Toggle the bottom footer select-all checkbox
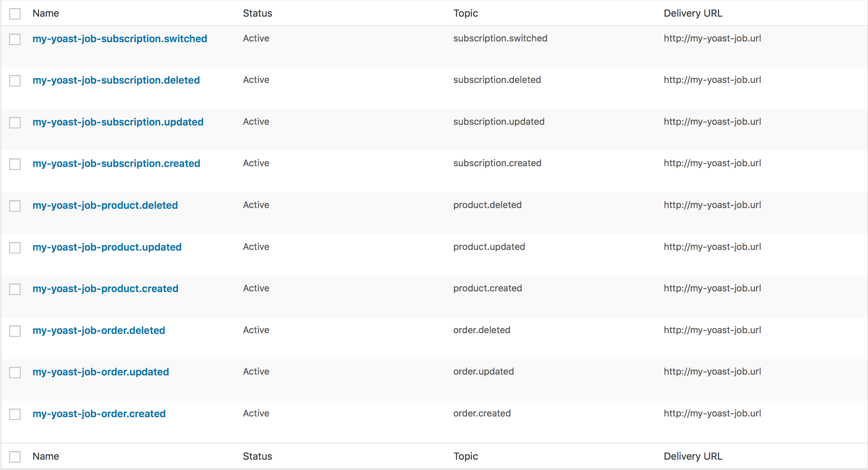868x470 pixels. (15, 457)
